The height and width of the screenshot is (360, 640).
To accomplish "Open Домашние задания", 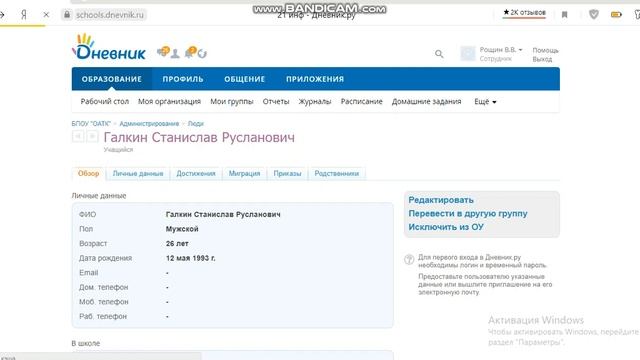I will (427, 102).
